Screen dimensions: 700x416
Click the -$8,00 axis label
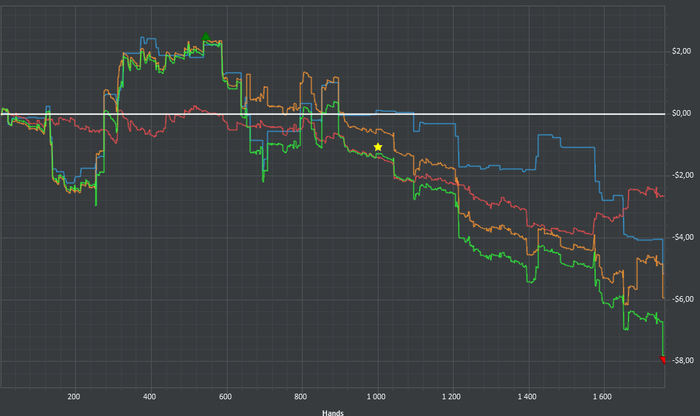point(683,360)
